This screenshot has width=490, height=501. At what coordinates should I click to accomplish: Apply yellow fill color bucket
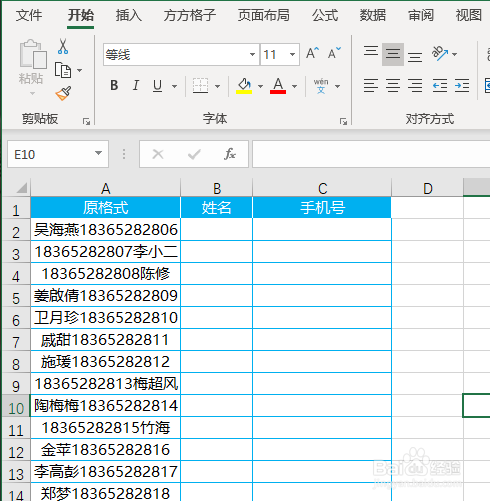pos(244,86)
